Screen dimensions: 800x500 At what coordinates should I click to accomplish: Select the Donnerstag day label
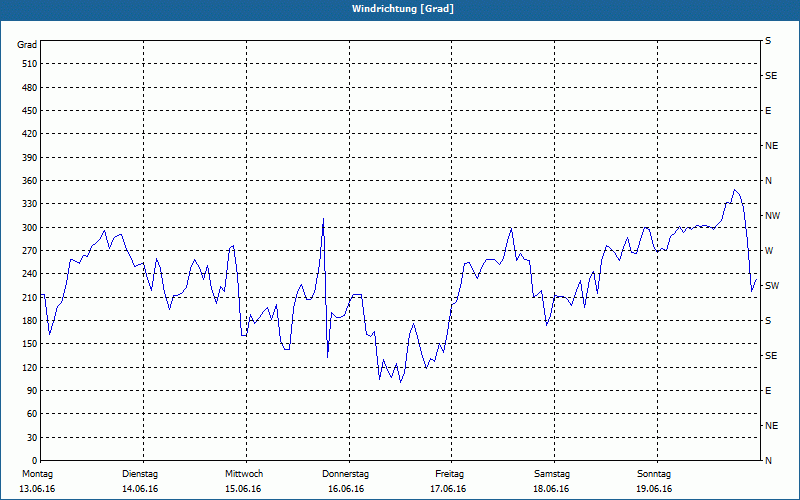pyautogui.click(x=345, y=474)
